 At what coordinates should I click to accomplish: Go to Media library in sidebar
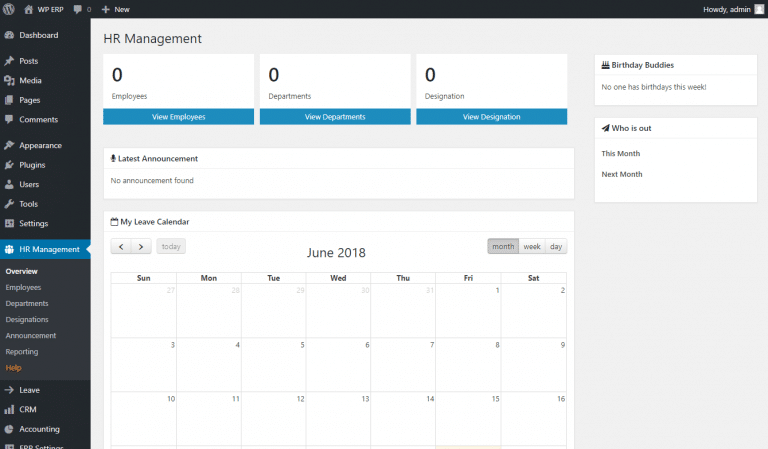pyautogui.click(x=30, y=81)
